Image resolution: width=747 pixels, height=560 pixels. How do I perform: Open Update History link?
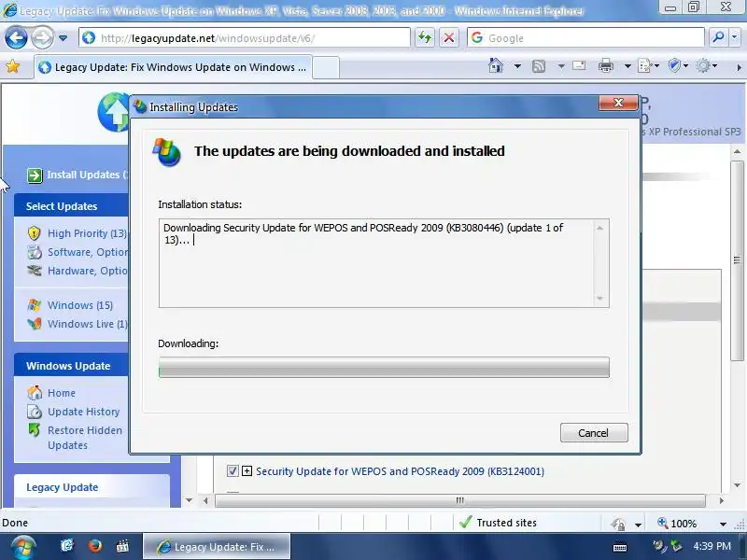pyautogui.click(x=84, y=412)
